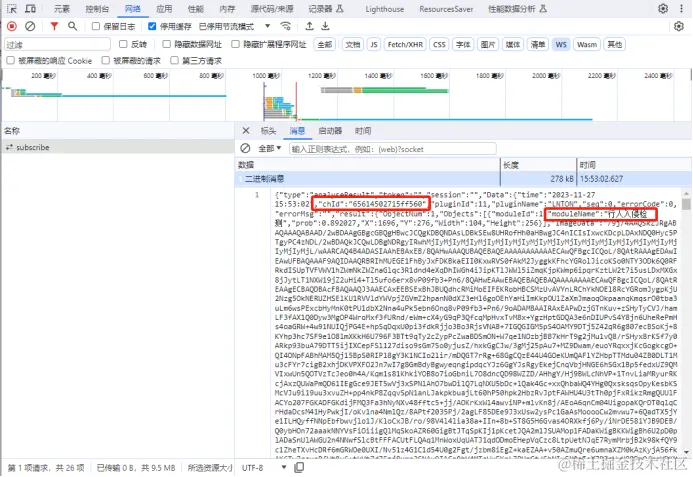The image size is (693, 477).
Task: Clear the network log
Action: pos(30,27)
